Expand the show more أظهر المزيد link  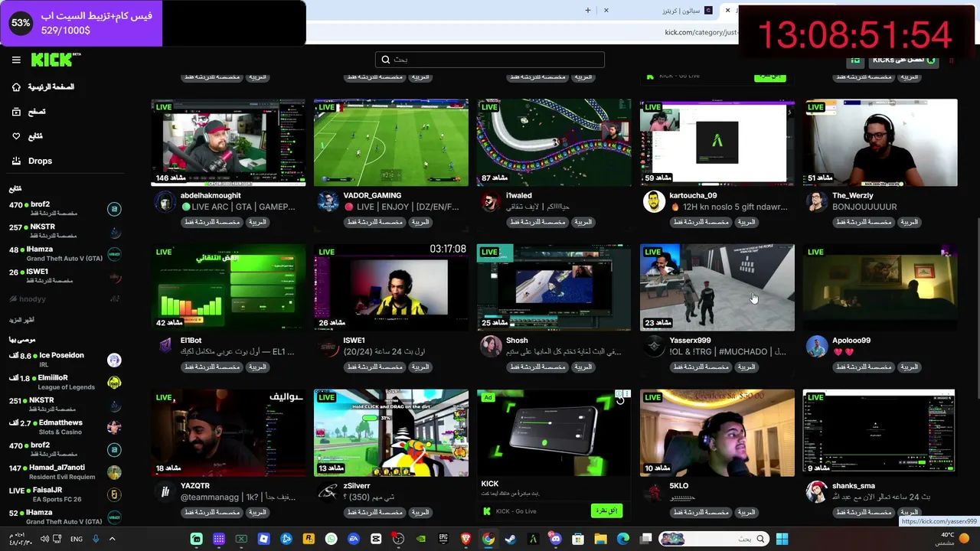pyautogui.click(x=21, y=320)
